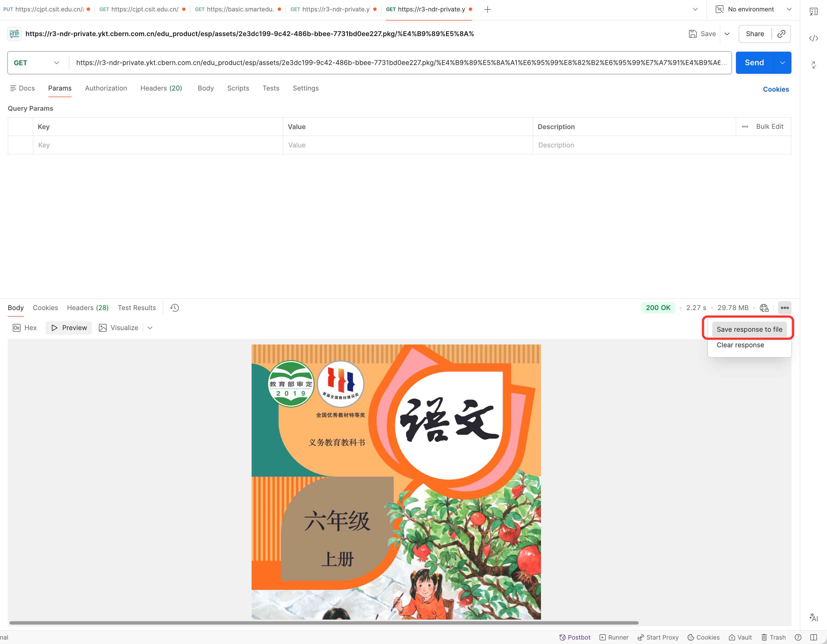Click Bulk Edit for query params

click(770, 127)
